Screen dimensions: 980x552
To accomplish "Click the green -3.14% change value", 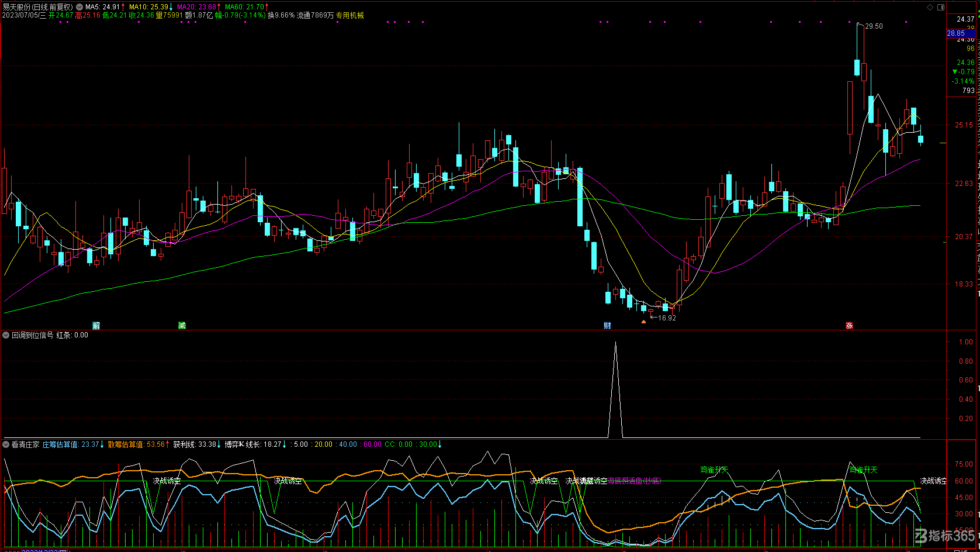I will pos(963,81).
